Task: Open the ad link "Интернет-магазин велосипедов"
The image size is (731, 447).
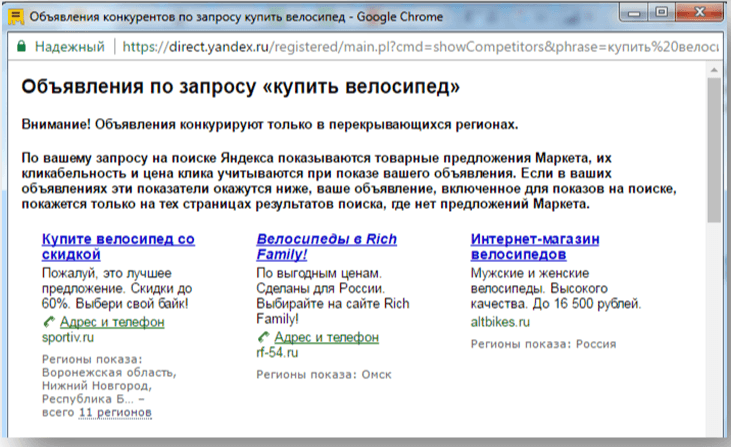Action: click(x=535, y=247)
